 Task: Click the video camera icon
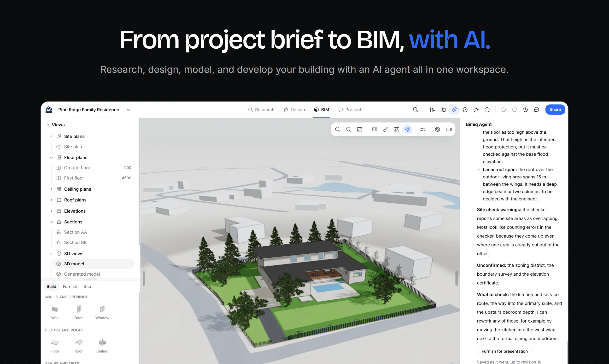tap(449, 129)
